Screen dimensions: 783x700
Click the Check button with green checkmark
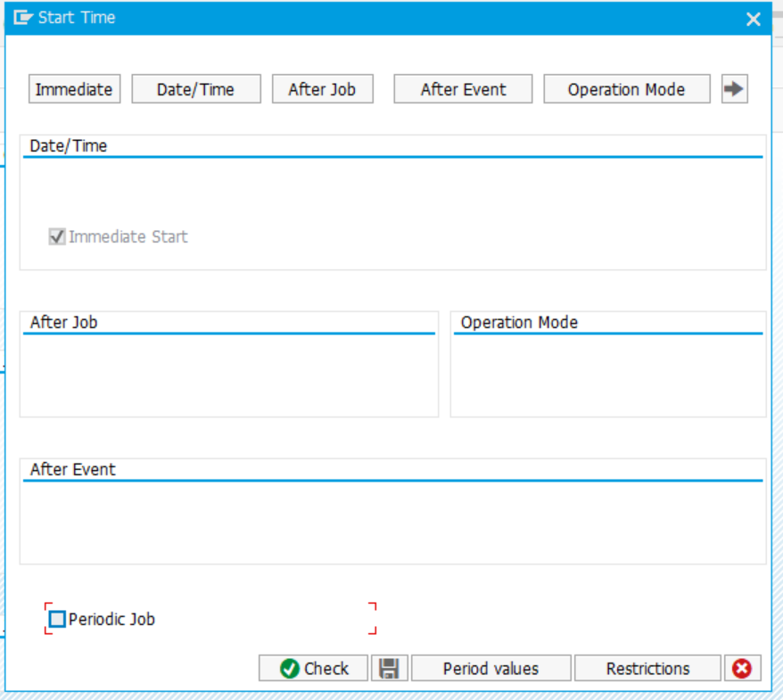point(313,668)
